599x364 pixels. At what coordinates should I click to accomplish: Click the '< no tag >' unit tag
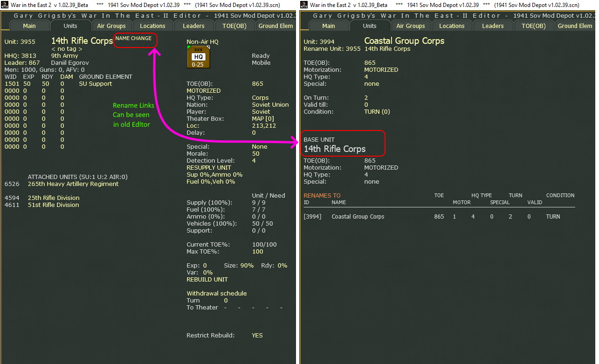pos(67,49)
